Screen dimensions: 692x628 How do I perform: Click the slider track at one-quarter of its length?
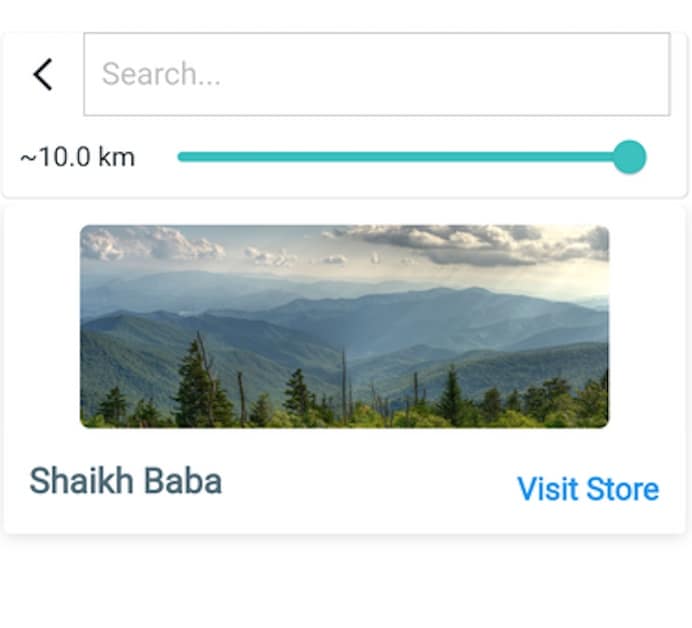(292, 157)
